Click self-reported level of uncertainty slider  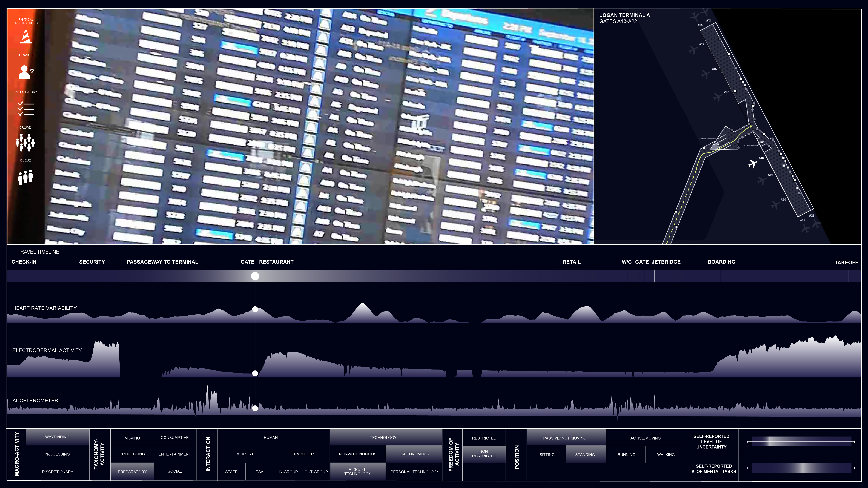(x=801, y=441)
